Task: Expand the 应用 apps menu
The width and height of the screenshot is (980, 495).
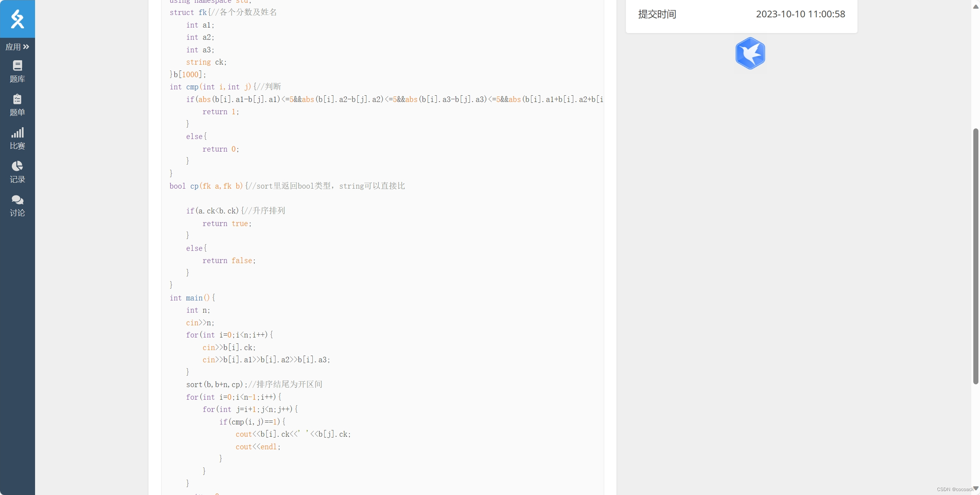Action: coord(17,47)
